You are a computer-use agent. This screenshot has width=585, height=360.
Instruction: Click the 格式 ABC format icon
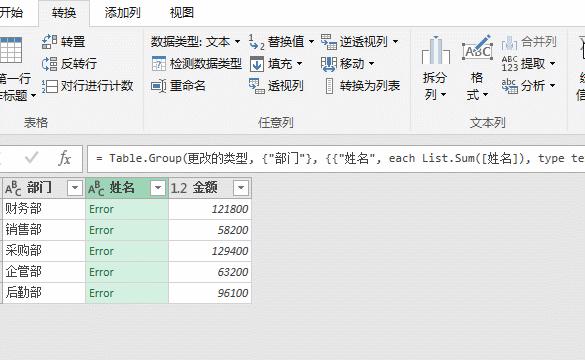478,48
